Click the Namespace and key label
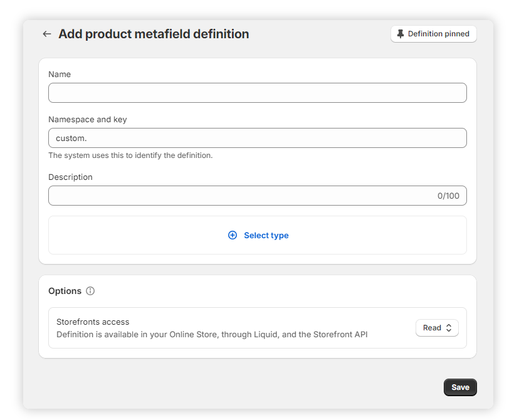The width and height of the screenshot is (514, 420). (x=87, y=119)
